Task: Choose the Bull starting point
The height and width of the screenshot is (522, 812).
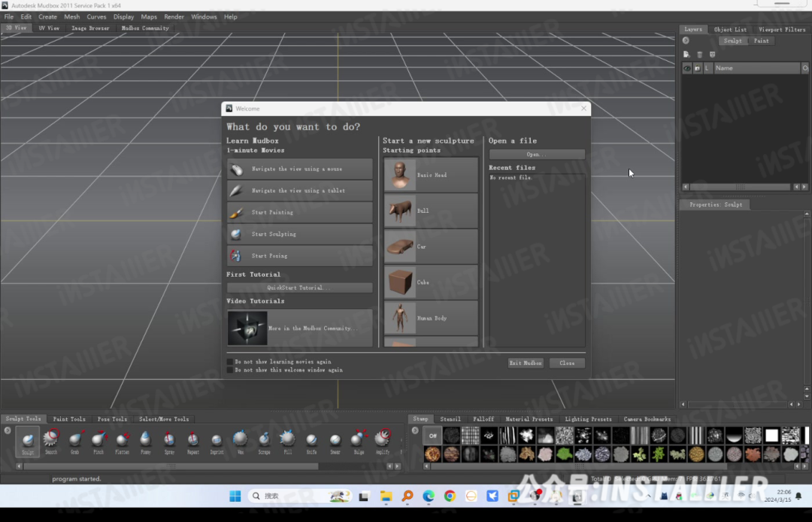Action: 431,211
